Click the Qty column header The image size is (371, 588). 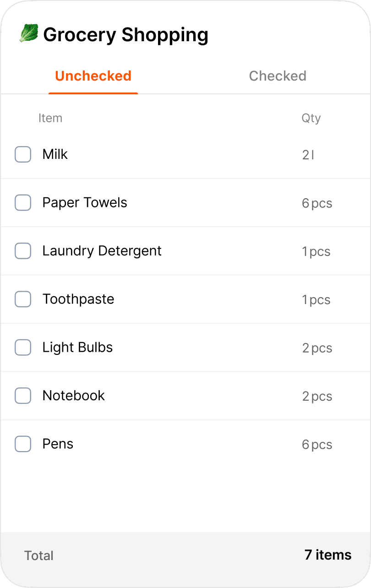pyautogui.click(x=311, y=118)
